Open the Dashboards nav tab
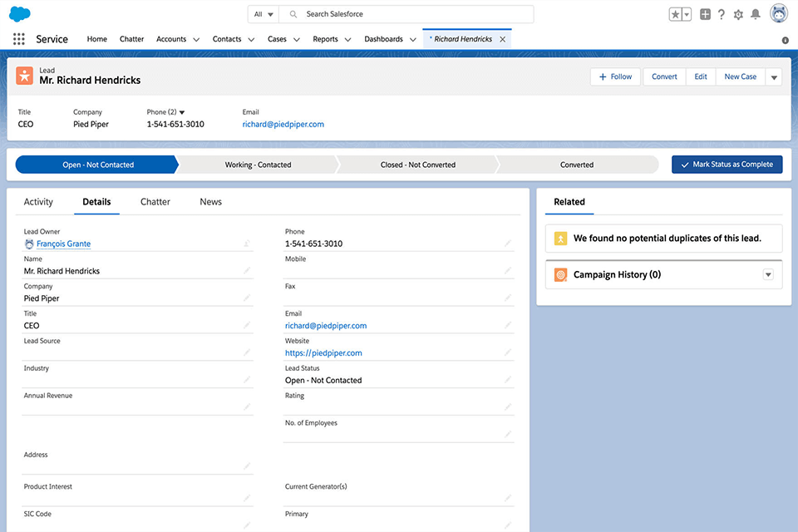Image resolution: width=798 pixels, height=532 pixels. [x=384, y=39]
